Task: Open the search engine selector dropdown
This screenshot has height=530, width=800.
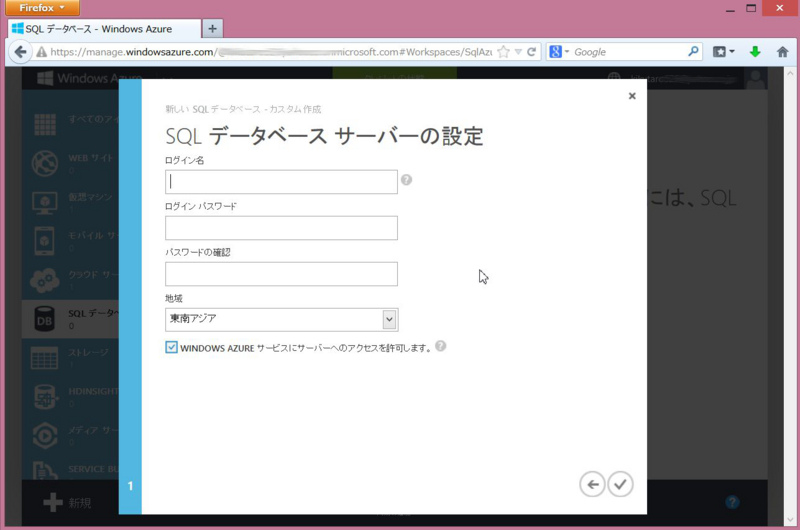Action: (x=559, y=52)
